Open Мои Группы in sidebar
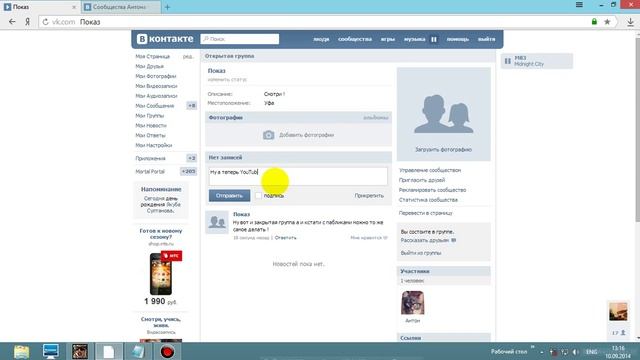This screenshot has height=360, width=640. (149, 116)
